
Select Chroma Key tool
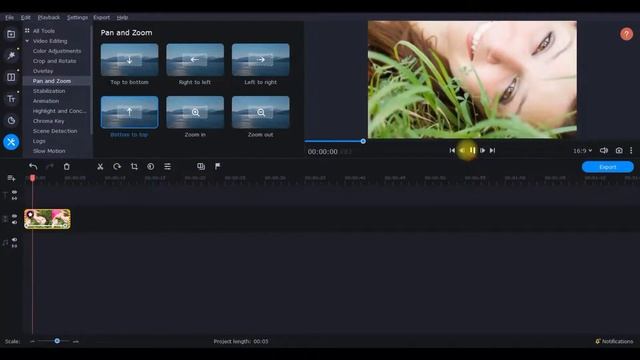click(x=49, y=121)
